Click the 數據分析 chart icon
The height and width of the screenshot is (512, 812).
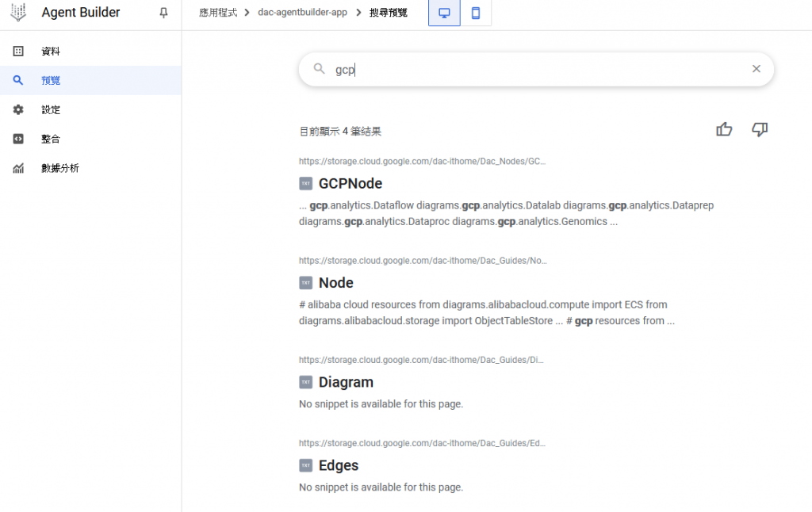pos(18,168)
